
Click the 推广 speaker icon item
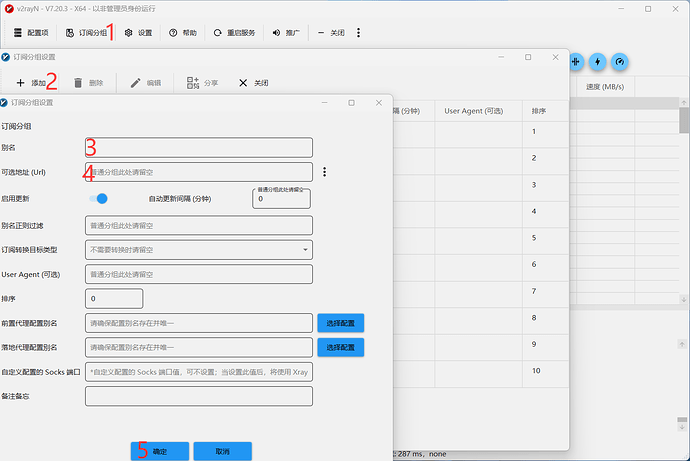click(286, 33)
